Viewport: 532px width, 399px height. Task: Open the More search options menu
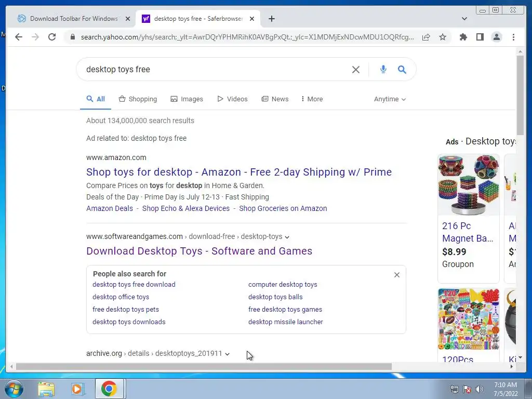pyautogui.click(x=312, y=99)
